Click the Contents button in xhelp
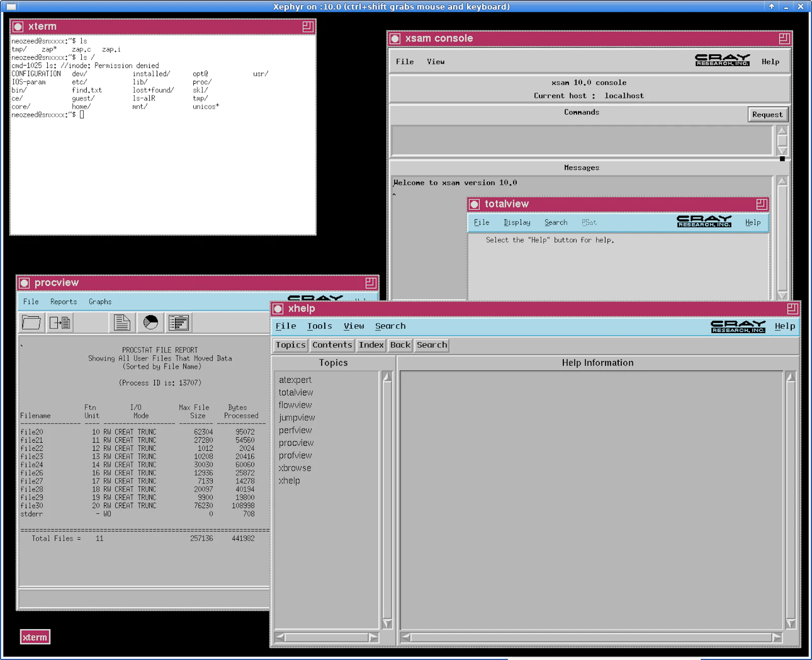812x660 pixels. tap(332, 345)
